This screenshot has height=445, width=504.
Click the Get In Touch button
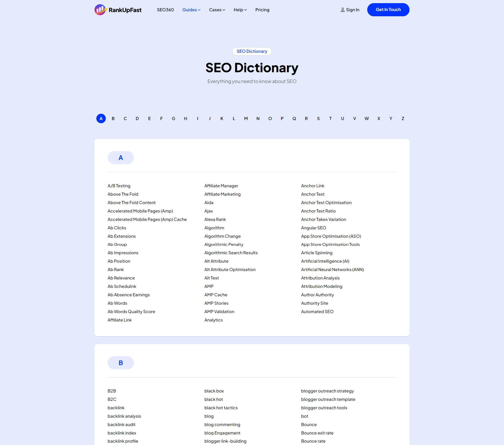coord(388,9)
